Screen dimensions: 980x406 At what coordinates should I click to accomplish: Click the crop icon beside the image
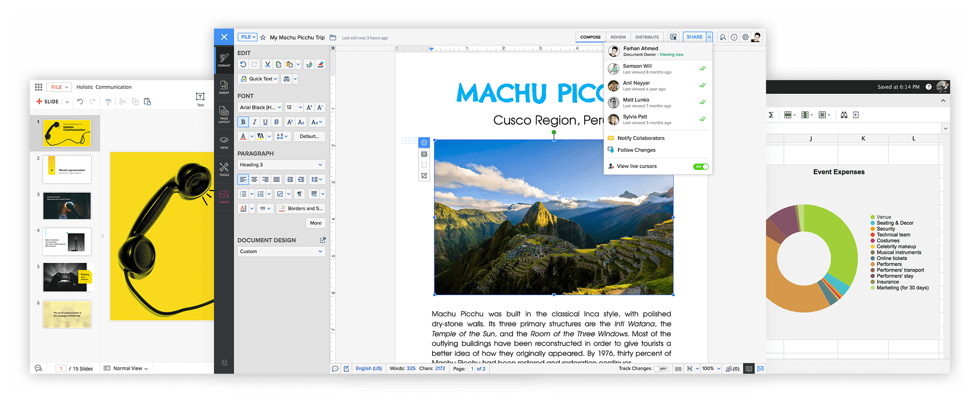pyautogui.click(x=424, y=175)
